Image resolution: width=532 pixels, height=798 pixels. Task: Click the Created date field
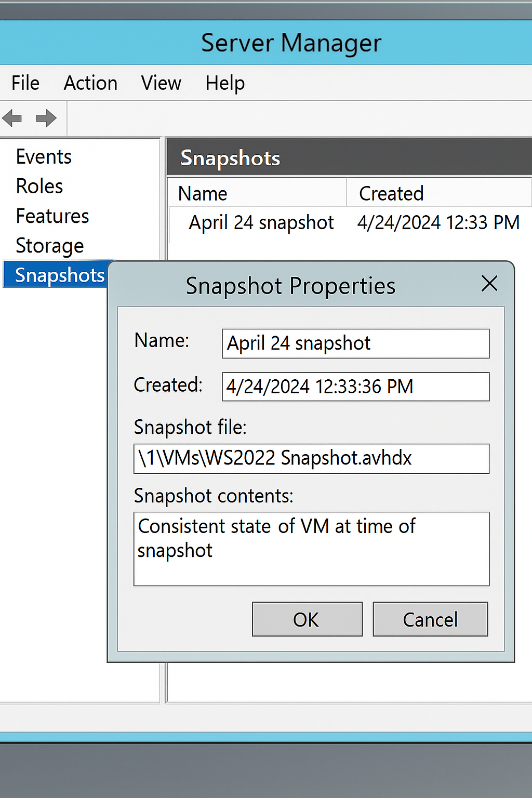[x=356, y=387]
